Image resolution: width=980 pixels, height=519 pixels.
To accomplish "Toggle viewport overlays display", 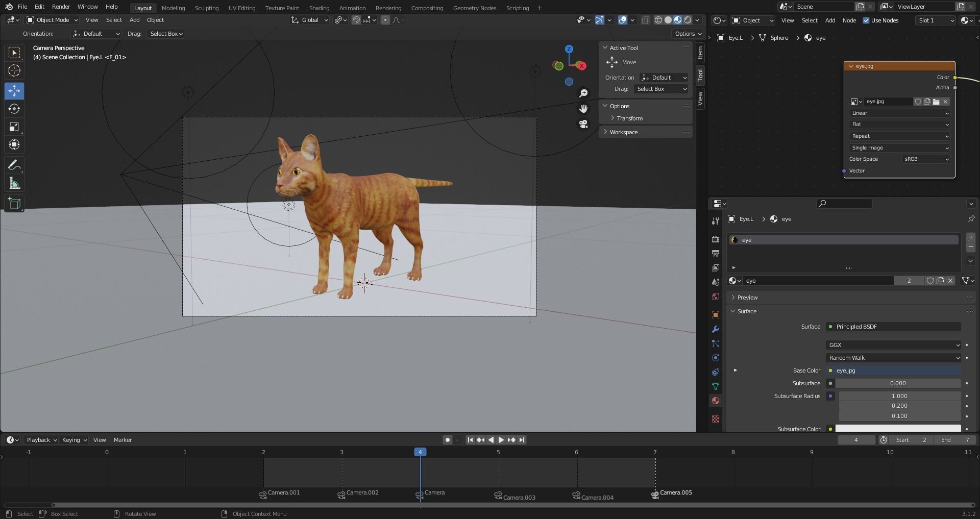I will 623,20.
